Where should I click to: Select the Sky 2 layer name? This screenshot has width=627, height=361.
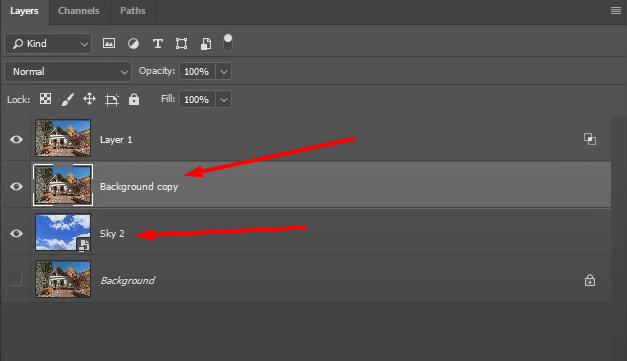pos(112,233)
